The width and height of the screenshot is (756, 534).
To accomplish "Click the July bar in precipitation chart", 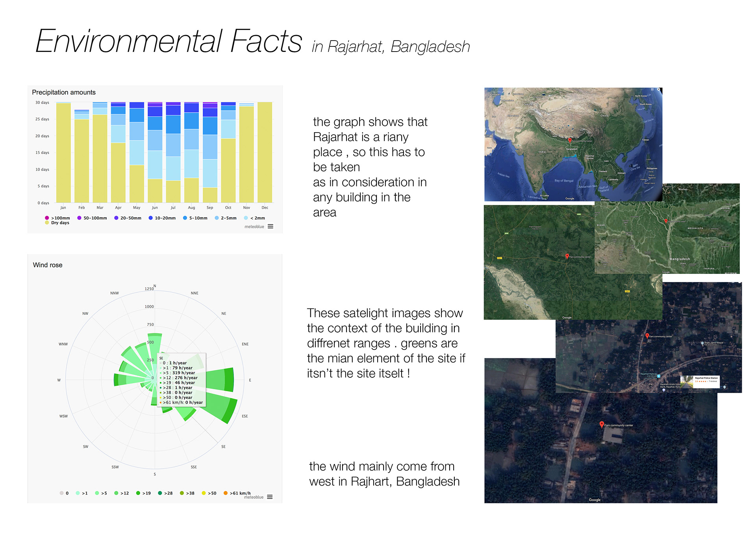I will (x=173, y=157).
